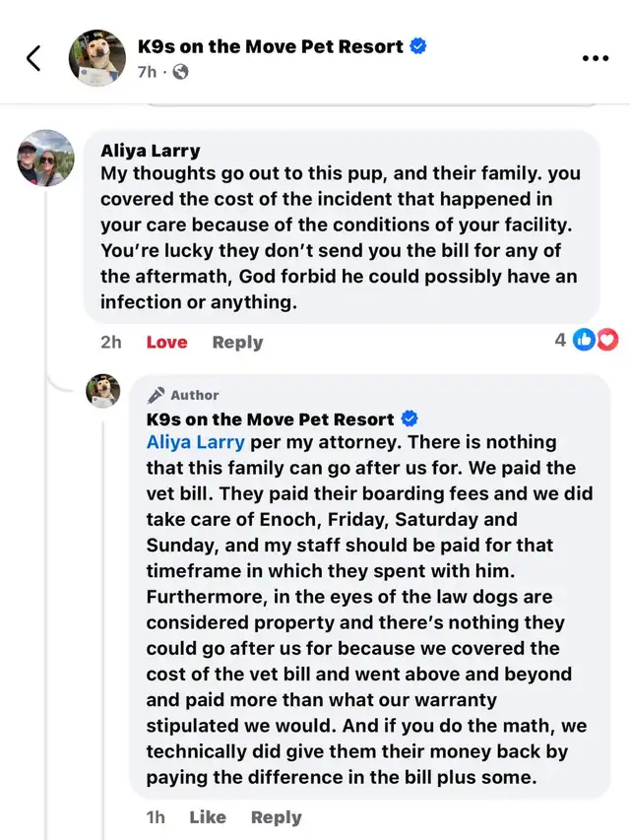The height and width of the screenshot is (840, 630).
Task: Toggle Like on the author's reply
Action: 208,816
